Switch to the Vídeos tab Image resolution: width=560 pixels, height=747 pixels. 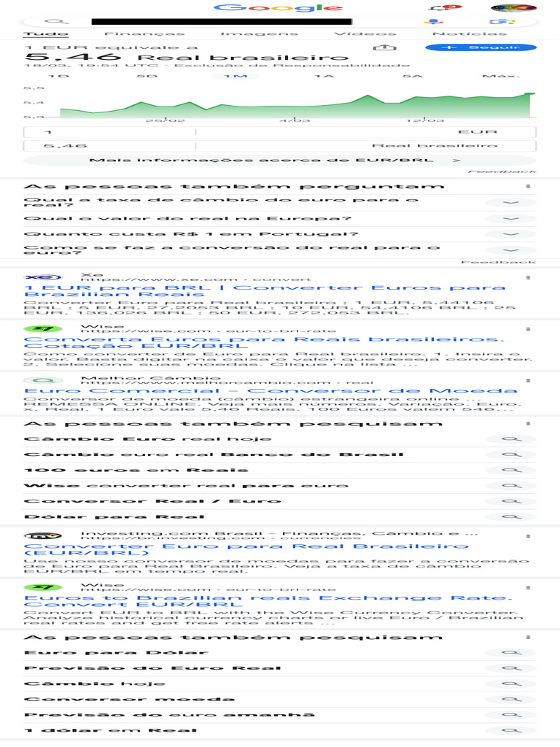[x=365, y=34]
